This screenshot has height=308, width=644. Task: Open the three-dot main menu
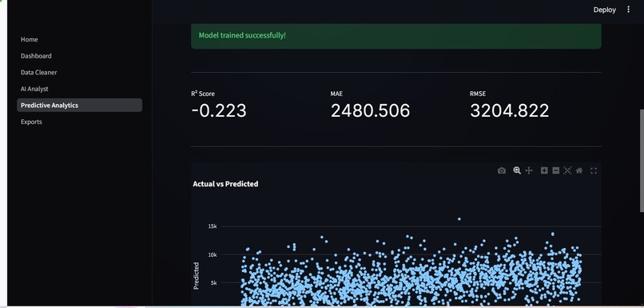pyautogui.click(x=628, y=9)
